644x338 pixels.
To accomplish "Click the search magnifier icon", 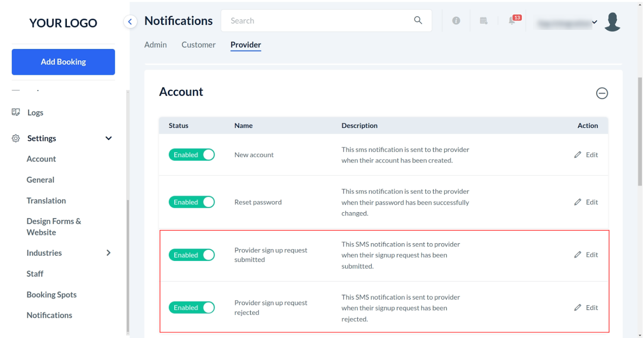I will [x=418, y=20].
